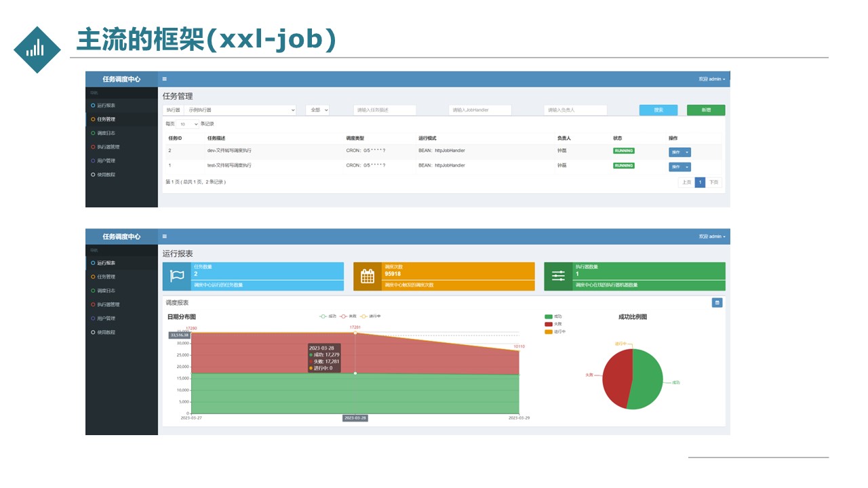Go to 上页 in the pagination
This screenshot has height=488, width=868.
(x=686, y=182)
